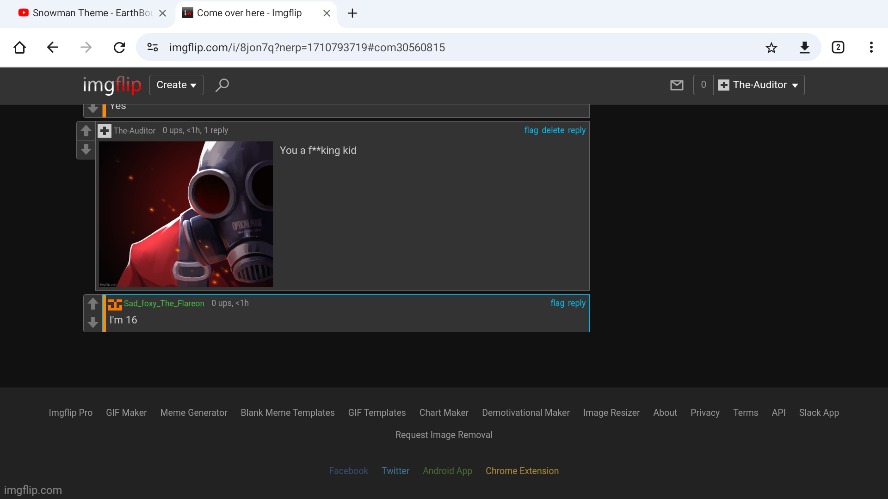Open the Create dropdown menu
The image size is (888, 499).
click(x=176, y=85)
